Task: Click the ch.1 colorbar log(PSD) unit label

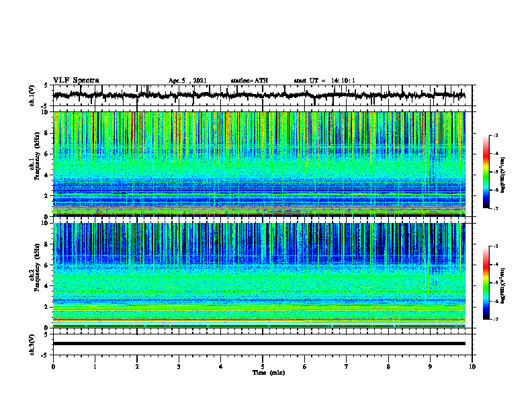Action: pyautogui.click(x=502, y=175)
